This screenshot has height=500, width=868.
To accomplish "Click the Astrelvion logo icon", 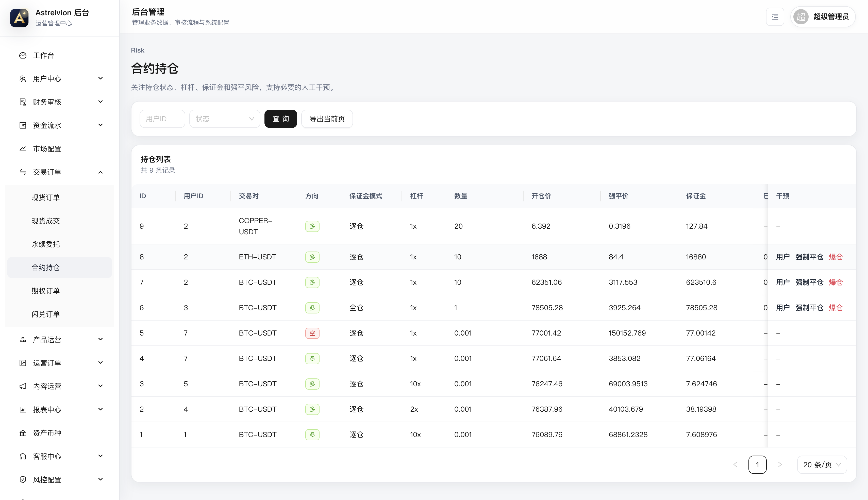I will (x=19, y=18).
